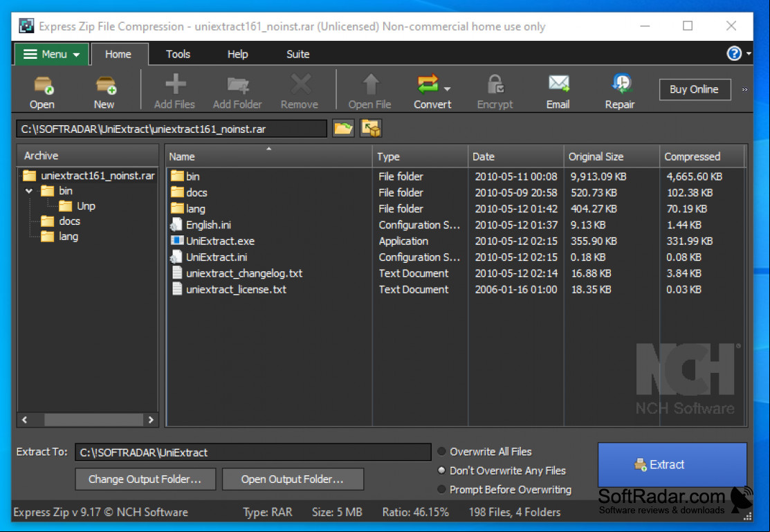Image resolution: width=770 pixels, height=532 pixels.
Task: Create a new archive with New
Action: point(104,86)
